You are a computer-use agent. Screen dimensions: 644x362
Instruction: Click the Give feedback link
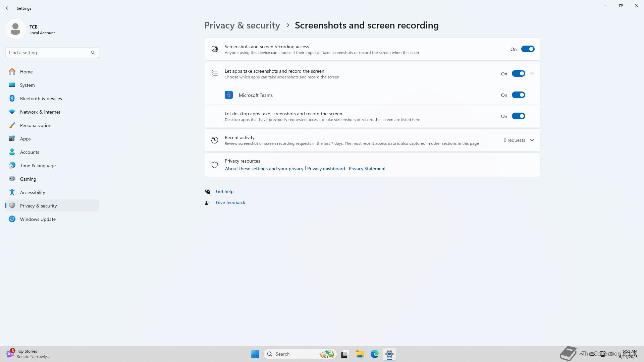[x=230, y=202]
